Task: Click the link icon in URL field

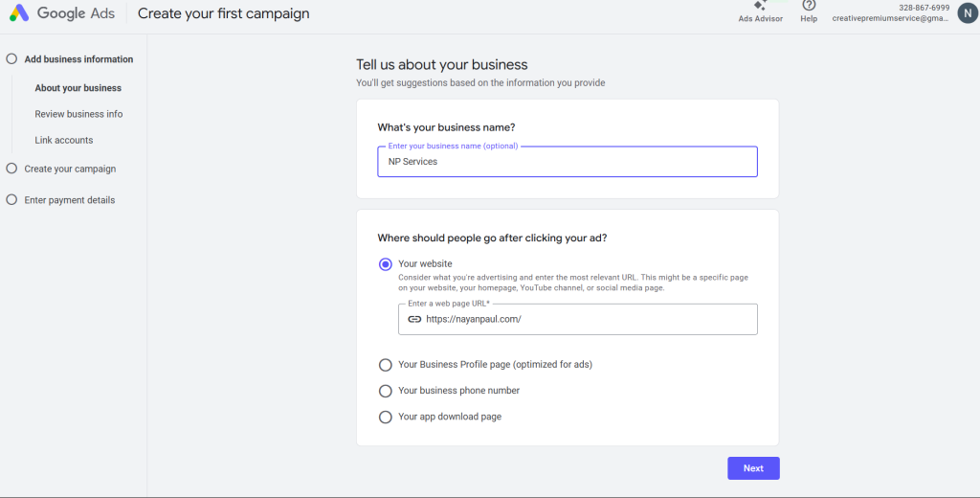Action: [x=414, y=319]
